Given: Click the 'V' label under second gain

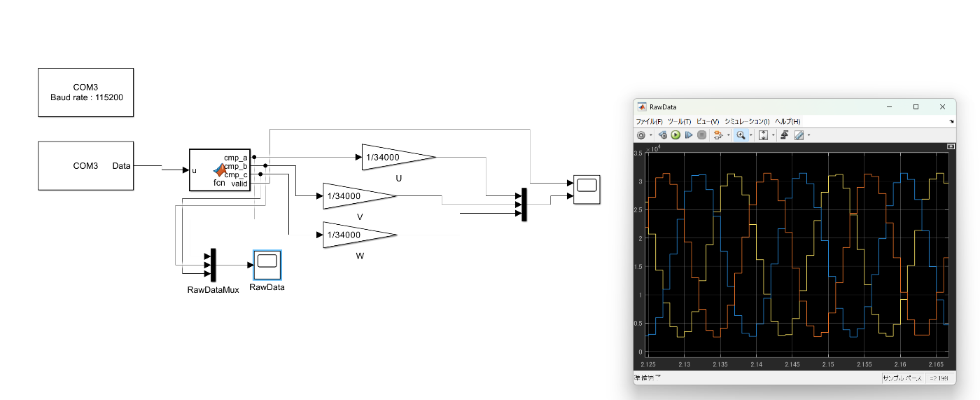Looking at the screenshot, I should [x=360, y=216].
